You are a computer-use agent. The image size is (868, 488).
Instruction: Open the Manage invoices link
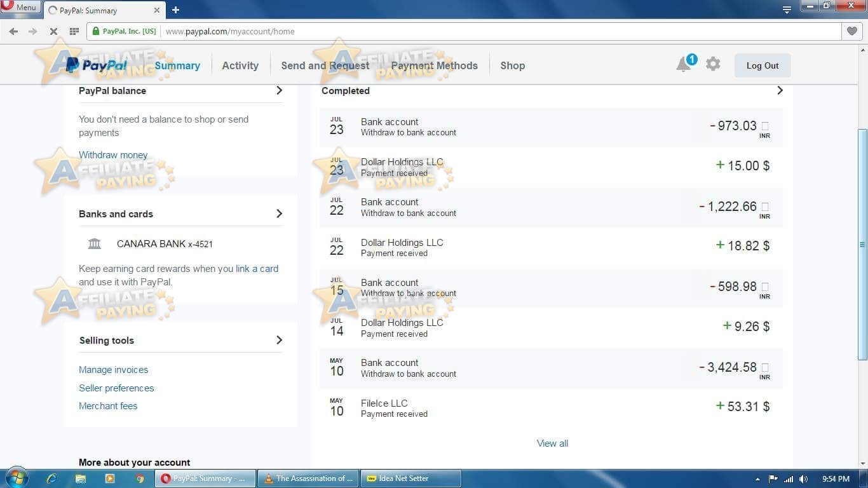[x=114, y=369]
